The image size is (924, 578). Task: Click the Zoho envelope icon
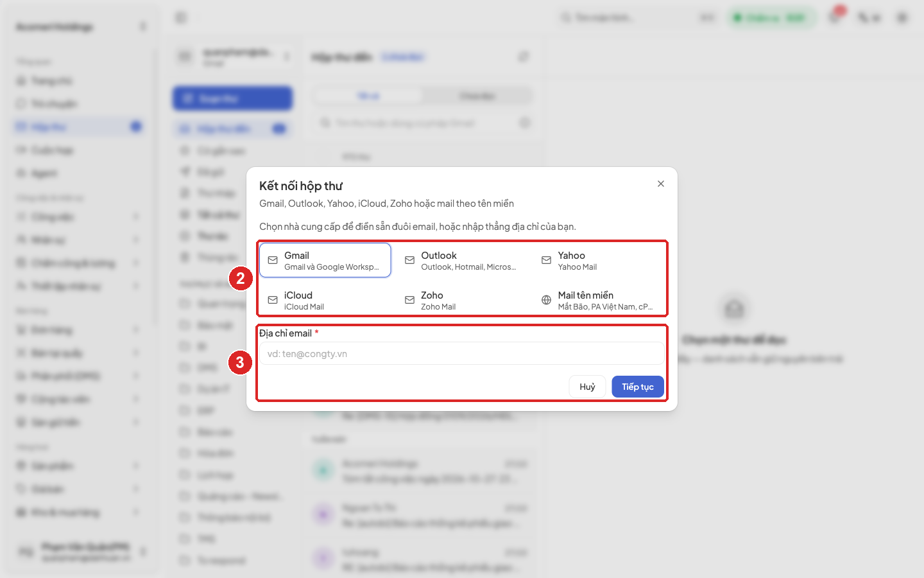pyautogui.click(x=409, y=300)
